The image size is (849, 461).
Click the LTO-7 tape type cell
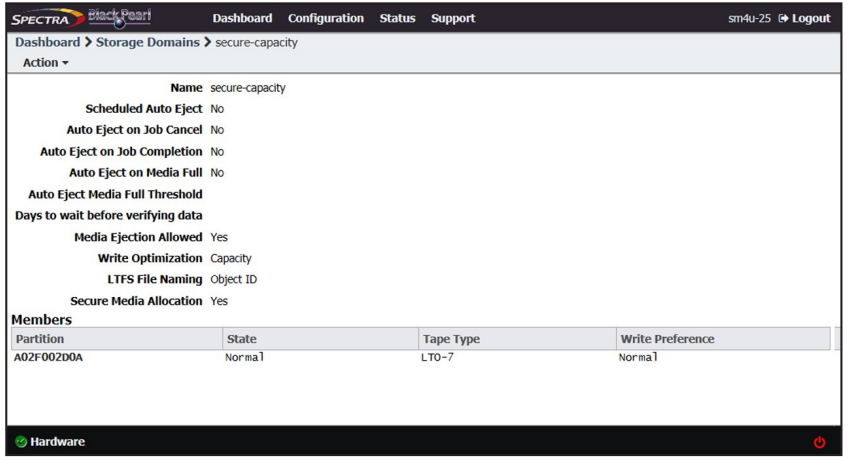tap(437, 357)
